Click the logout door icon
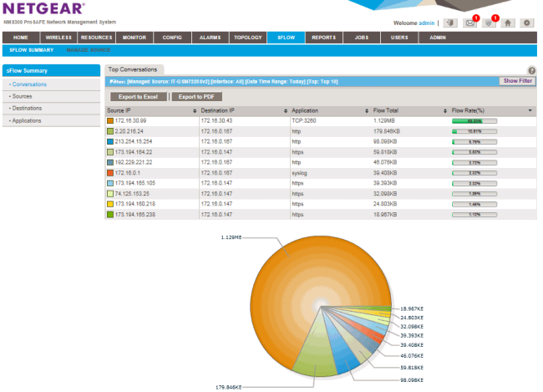 click(451, 23)
